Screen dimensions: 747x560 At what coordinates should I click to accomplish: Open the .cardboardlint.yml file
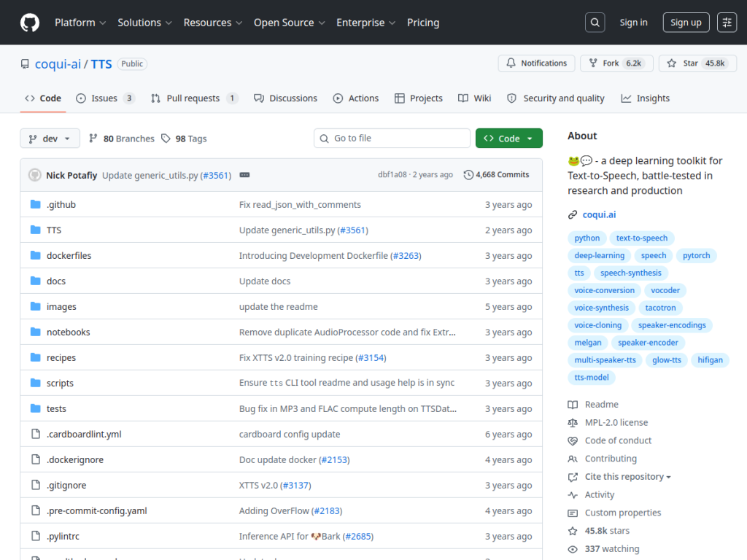coord(84,434)
